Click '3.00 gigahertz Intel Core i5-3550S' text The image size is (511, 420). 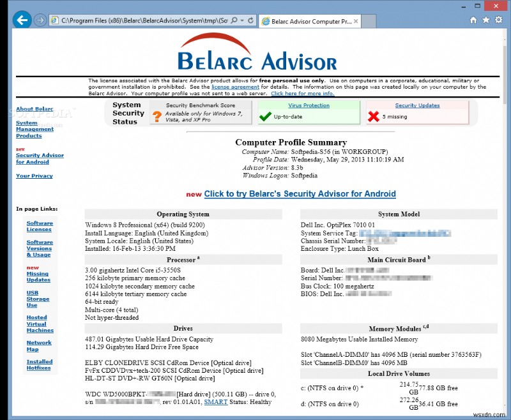(133, 270)
